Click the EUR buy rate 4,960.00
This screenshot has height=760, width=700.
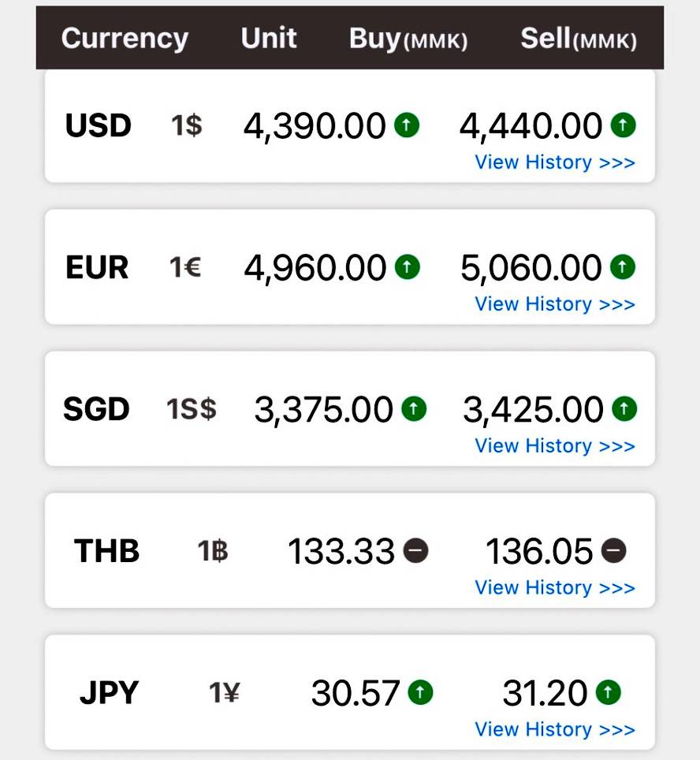[x=315, y=268]
